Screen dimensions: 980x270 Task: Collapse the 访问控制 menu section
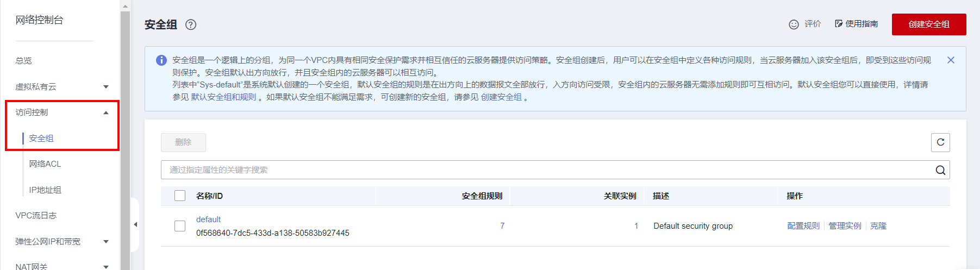click(x=106, y=112)
